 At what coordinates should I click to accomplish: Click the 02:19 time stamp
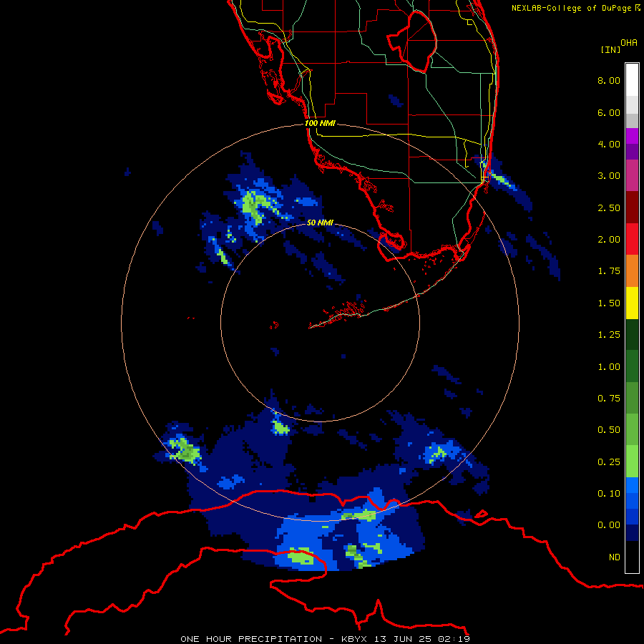[x=454, y=639]
